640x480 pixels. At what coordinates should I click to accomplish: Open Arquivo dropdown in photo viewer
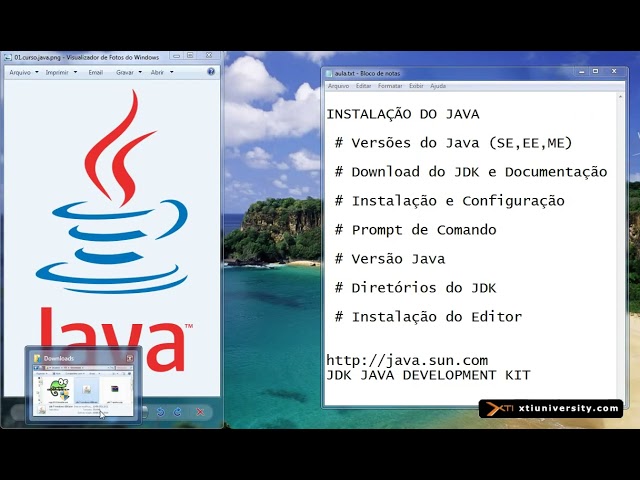click(23, 72)
